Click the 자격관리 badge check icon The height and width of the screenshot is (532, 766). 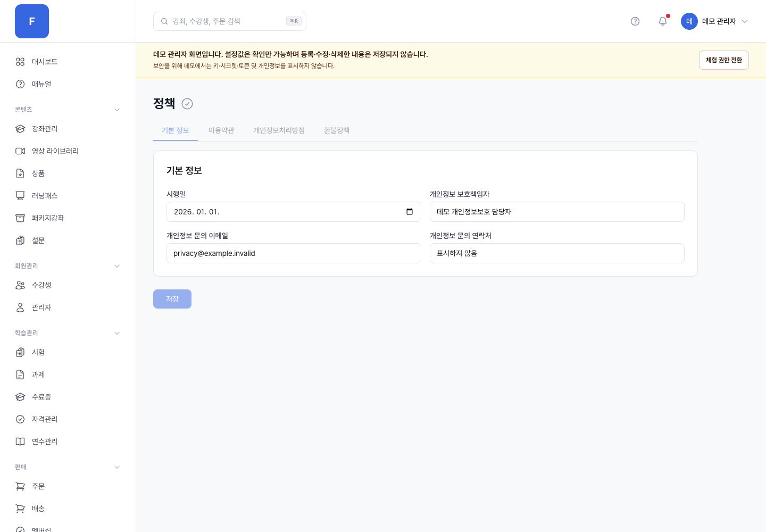(x=20, y=419)
